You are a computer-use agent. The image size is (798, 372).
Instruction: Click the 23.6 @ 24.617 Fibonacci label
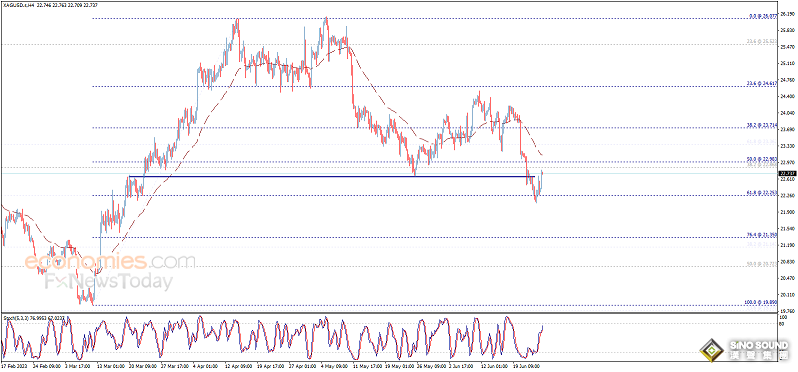pos(761,83)
